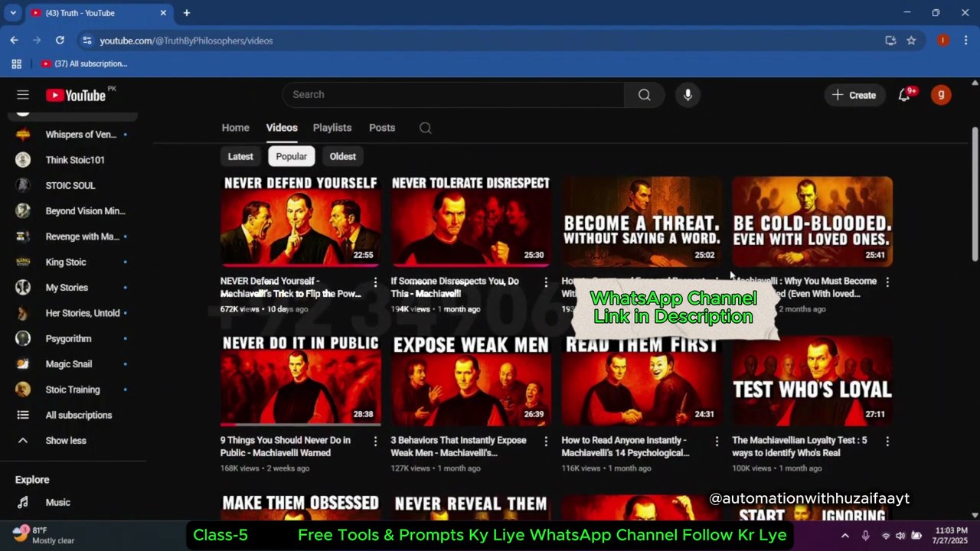Open BE COLD-BLOODED thumbnail
Viewport: 980px width, 551px height.
[812, 221]
